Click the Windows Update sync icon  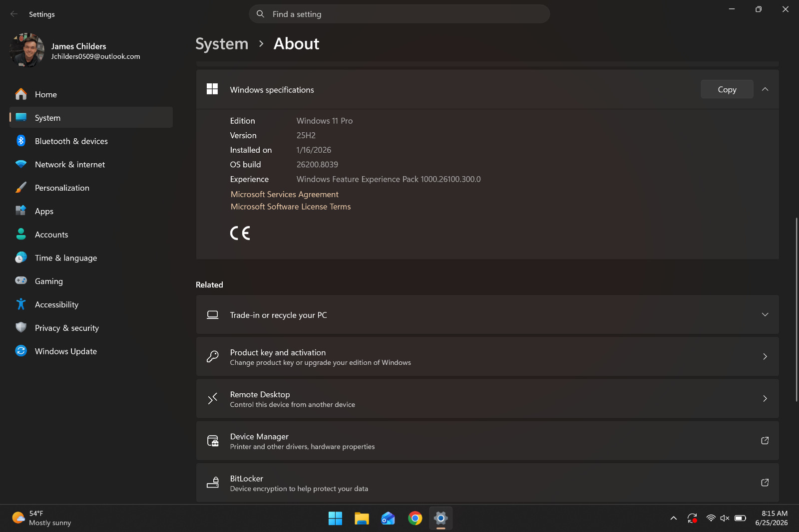[21, 351]
